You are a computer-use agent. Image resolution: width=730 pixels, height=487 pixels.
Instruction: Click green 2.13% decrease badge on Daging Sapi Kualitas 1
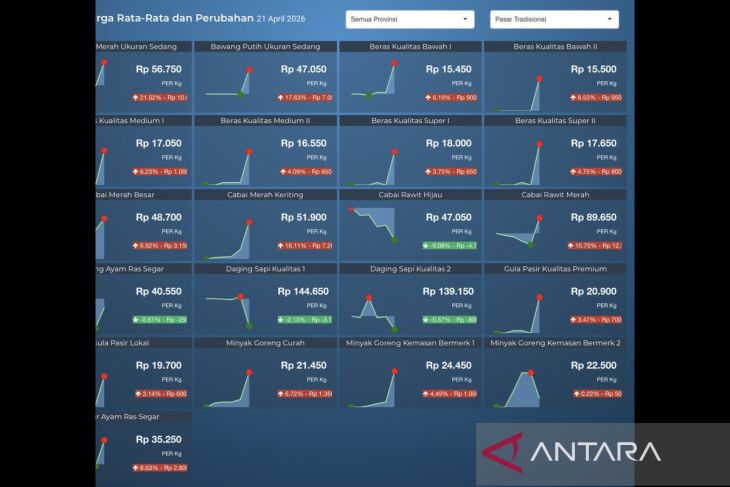(x=304, y=320)
